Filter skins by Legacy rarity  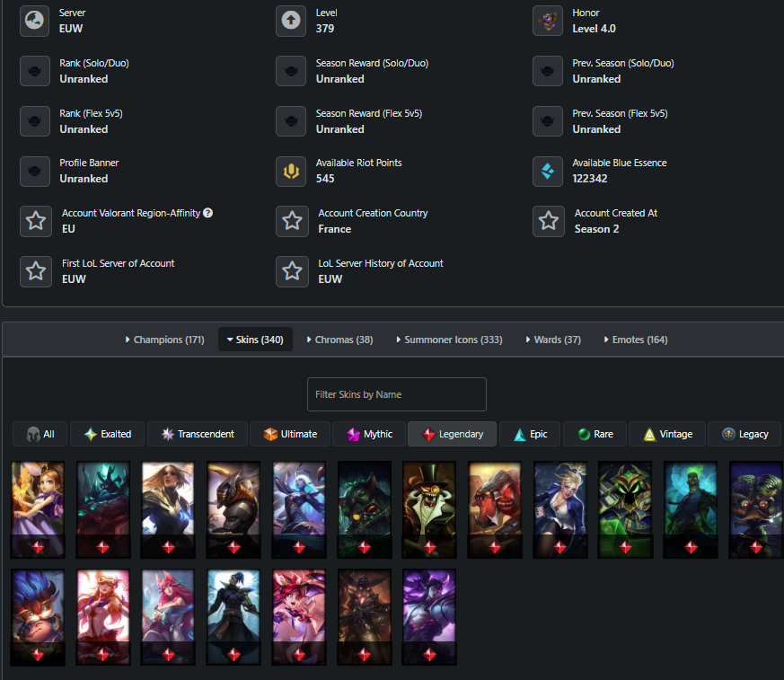click(x=744, y=434)
